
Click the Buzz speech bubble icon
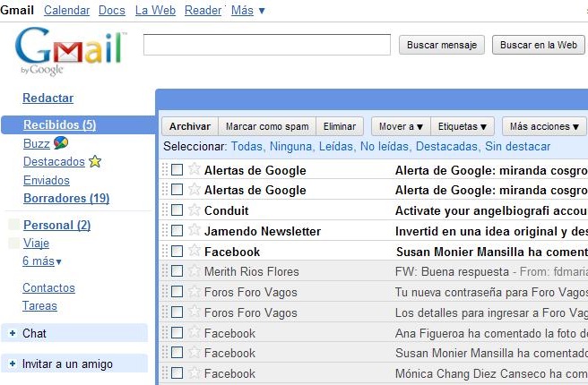pos(61,142)
